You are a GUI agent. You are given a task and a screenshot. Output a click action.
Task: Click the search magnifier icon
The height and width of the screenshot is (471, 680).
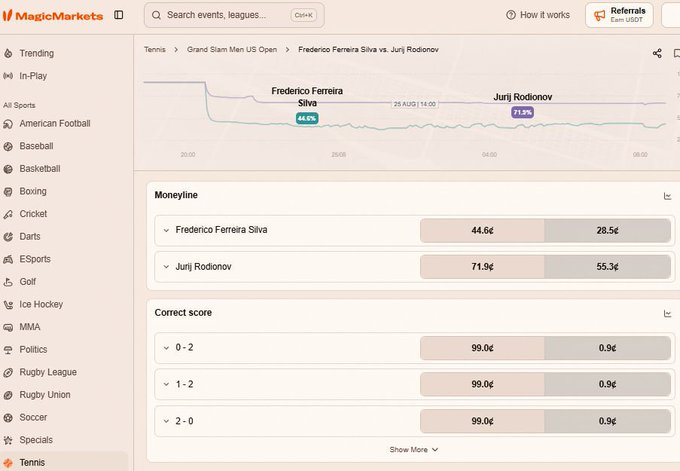coord(156,15)
